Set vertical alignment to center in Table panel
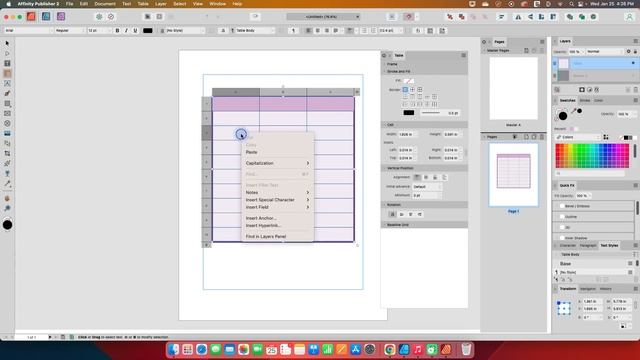This screenshot has width=640, height=360. pos(426,178)
